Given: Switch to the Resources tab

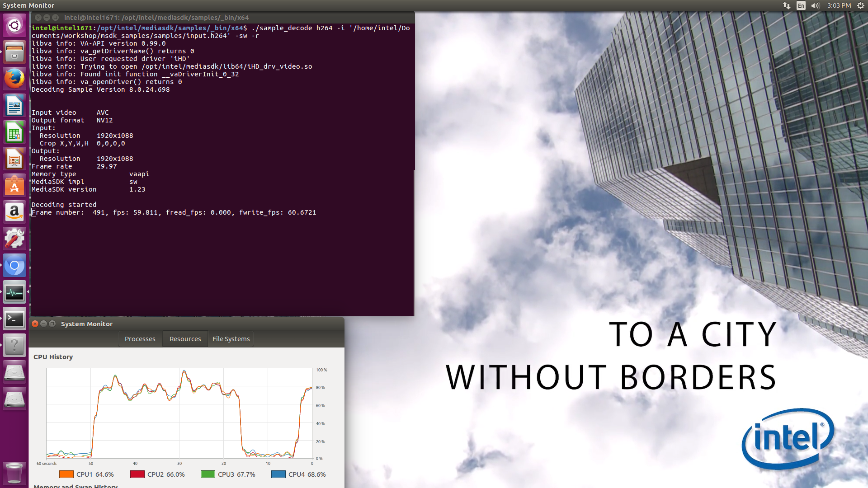Looking at the screenshot, I should pos(185,339).
